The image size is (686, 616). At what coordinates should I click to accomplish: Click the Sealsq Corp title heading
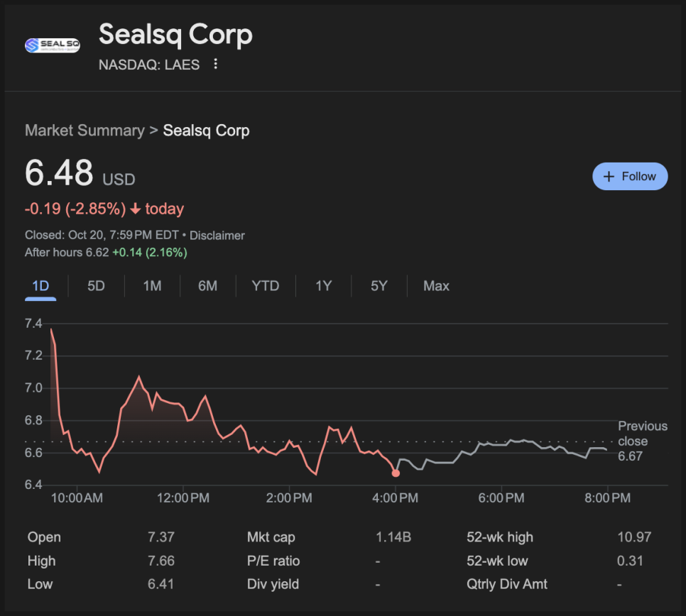click(x=175, y=35)
